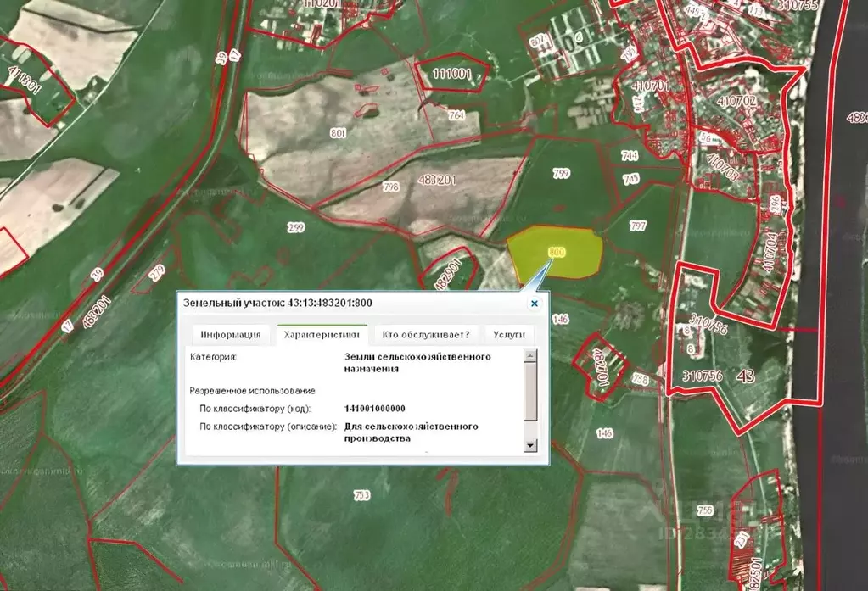Click the classifier code value 141001000000
Screen dimensions: 868x591
pyautogui.click(x=374, y=408)
